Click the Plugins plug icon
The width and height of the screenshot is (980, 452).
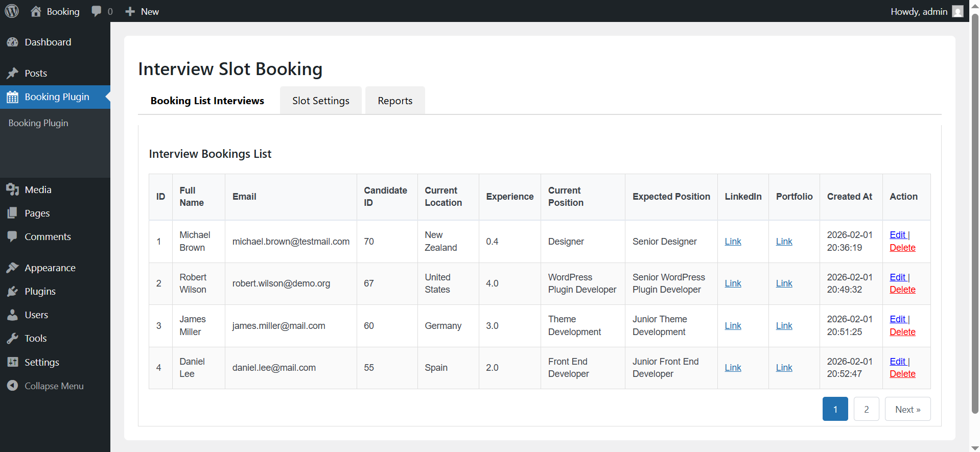[x=13, y=291]
